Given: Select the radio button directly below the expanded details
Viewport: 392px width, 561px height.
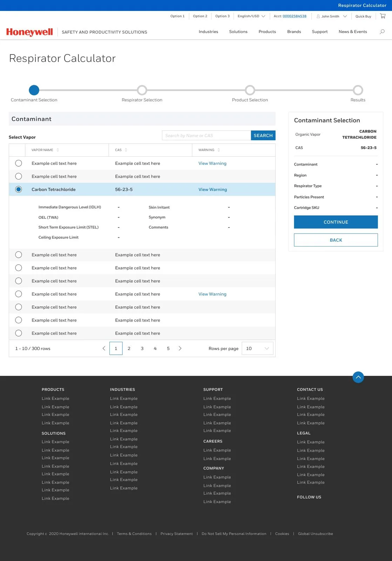Looking at the screenshot, I should [19, 255].
